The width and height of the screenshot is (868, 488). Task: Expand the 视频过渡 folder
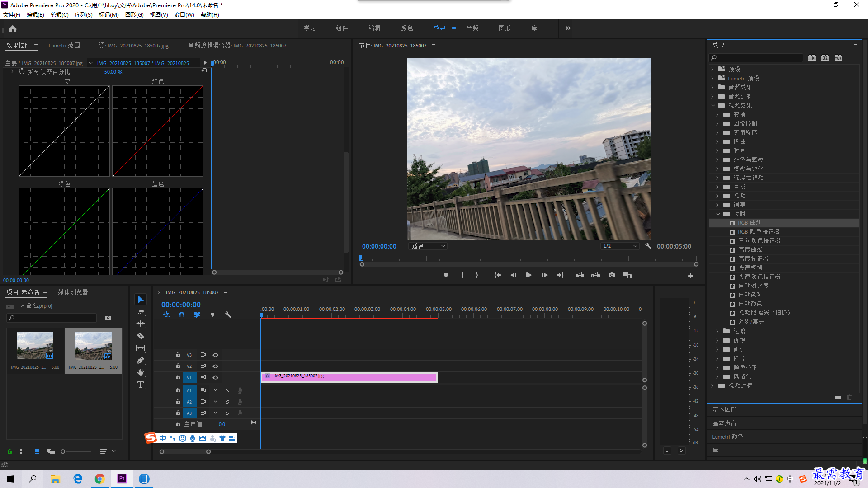[712, 385]
